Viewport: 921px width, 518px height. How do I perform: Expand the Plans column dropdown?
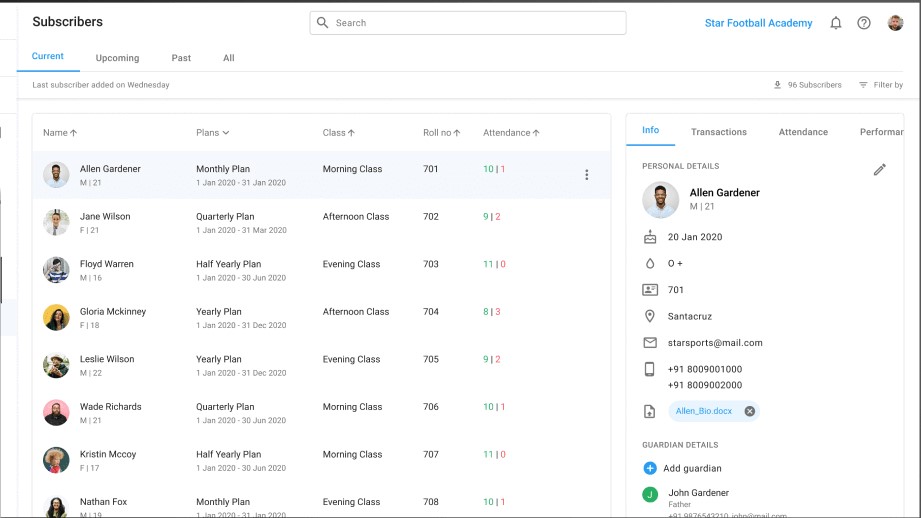[x=213, y=133]
